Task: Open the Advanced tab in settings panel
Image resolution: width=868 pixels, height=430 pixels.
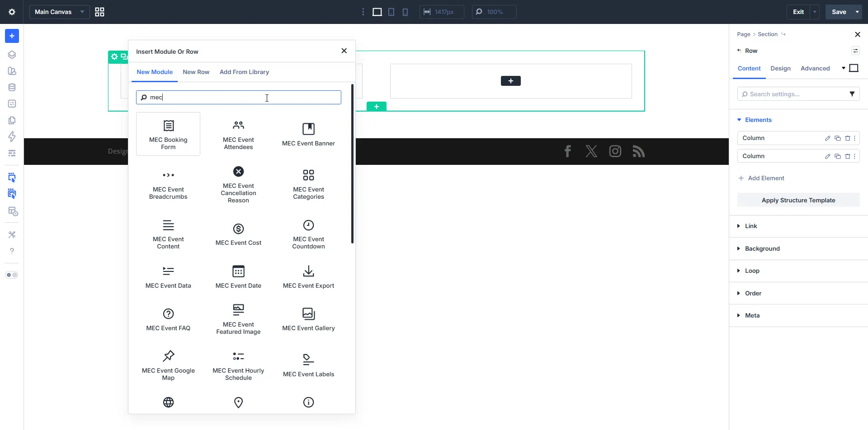Action: click(815, 68)
